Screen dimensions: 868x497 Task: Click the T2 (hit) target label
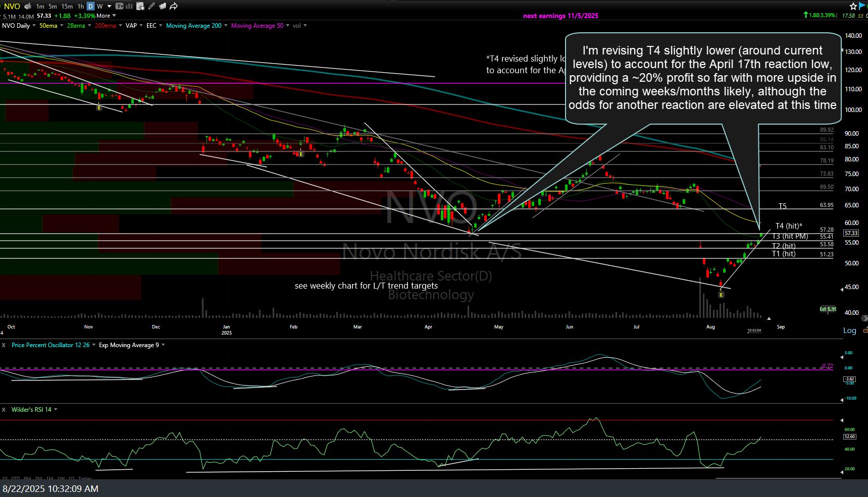pyautogui.click(x=784, y=246)
